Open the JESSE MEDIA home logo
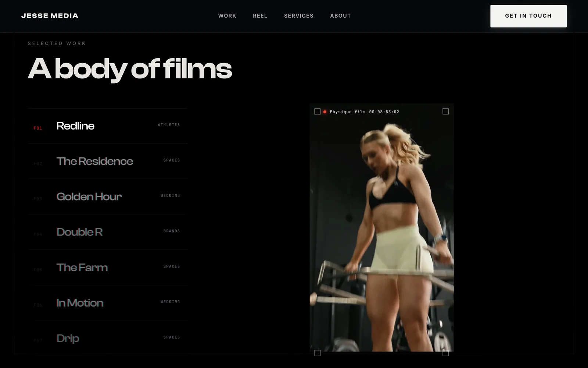 point(50,16)
